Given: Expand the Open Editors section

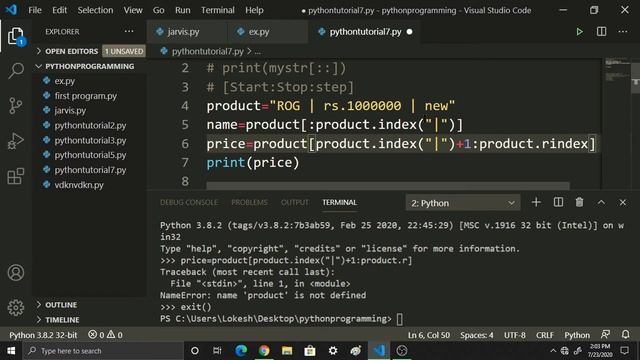Looking at the screenshot, I should (89, 51).
